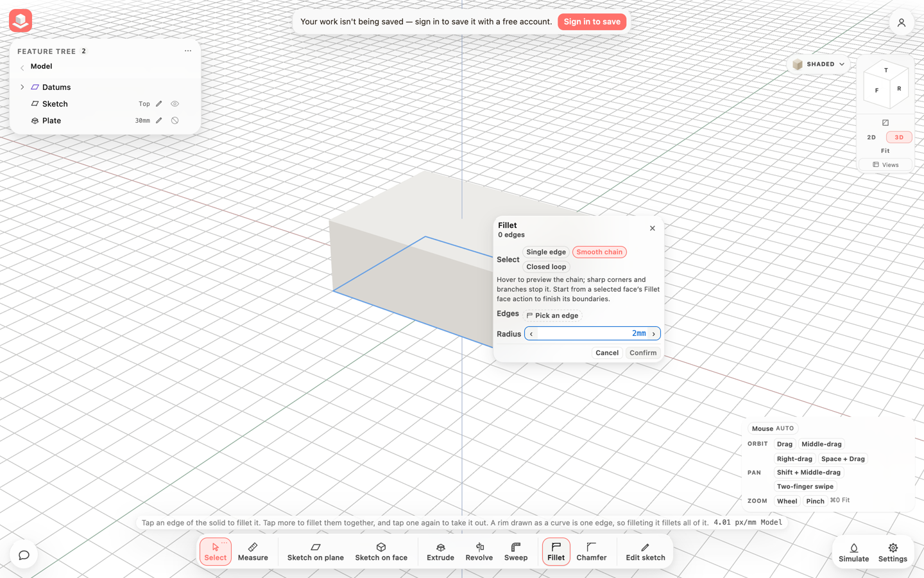Open the SHADED display dropdown

tap(818, 64)
